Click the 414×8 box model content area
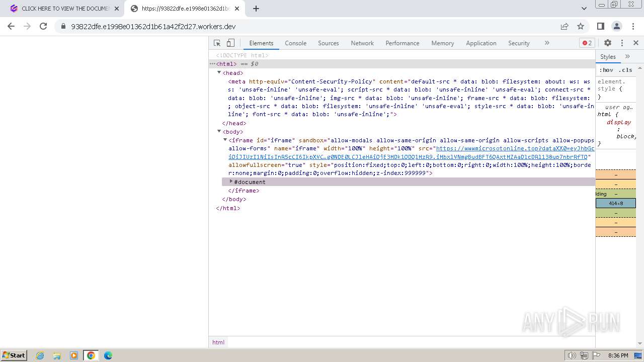 pyautogui.click(x=616, y=203)
